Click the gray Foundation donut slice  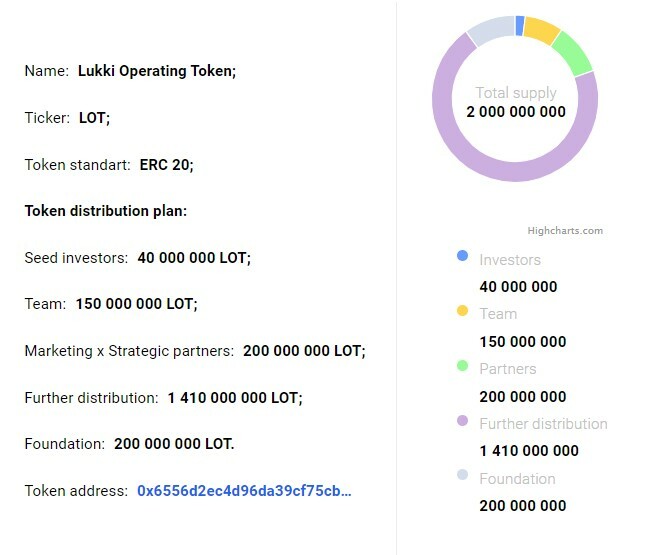click(x=493, y=30)
